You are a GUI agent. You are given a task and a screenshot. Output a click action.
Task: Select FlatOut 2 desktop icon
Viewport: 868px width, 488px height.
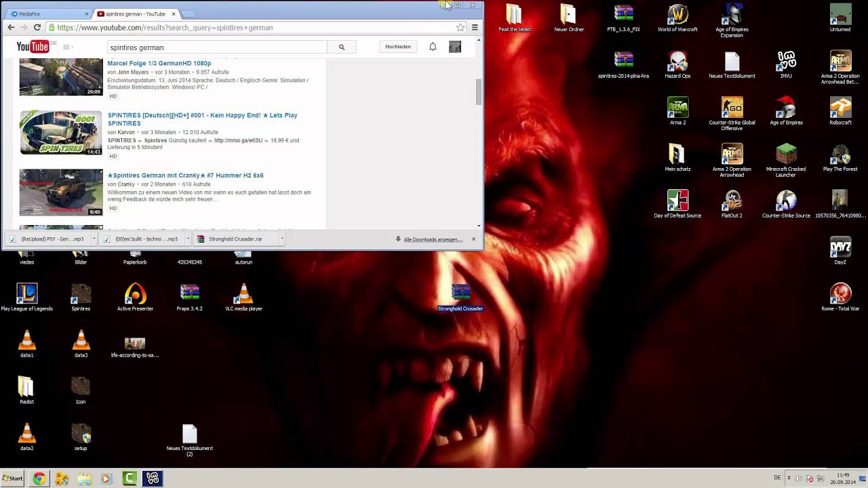(732, 205)
